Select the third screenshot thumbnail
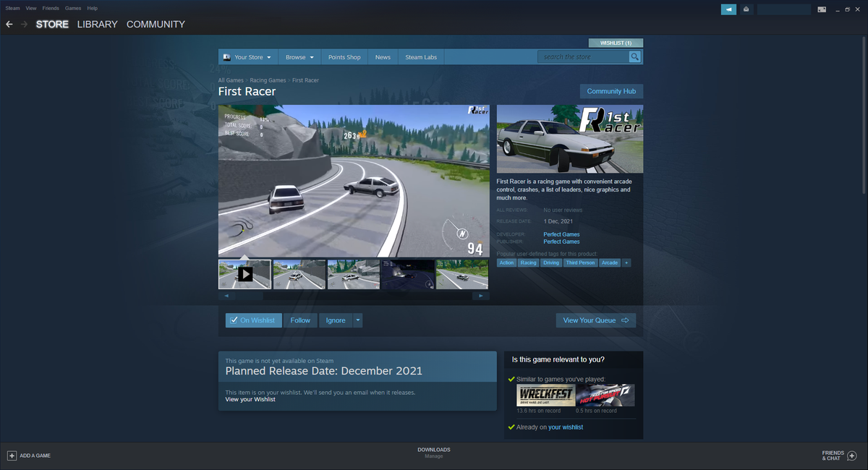The width and height of the screenshot is (868, 470). (353, 274)
